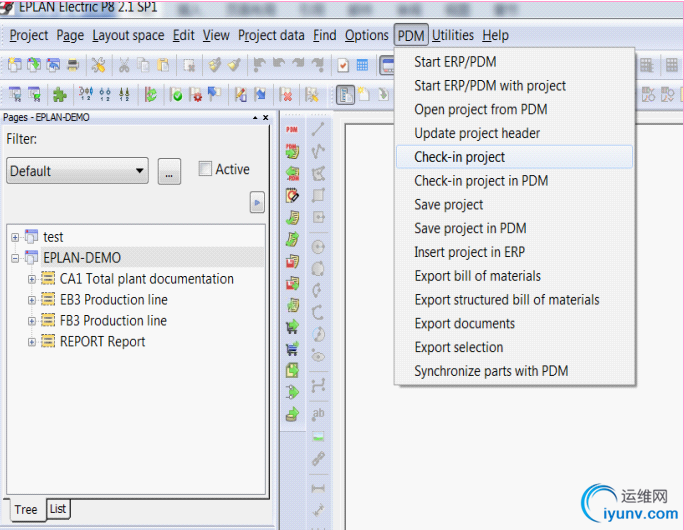Switch to the Tree tab
The height and width of the screenshot is (530, 684).
coord(26,509)
